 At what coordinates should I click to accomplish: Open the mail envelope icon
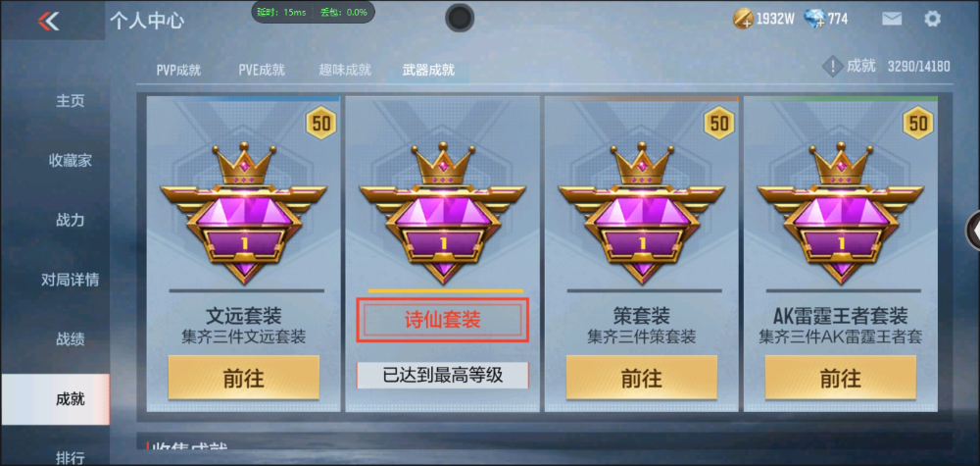892,19
